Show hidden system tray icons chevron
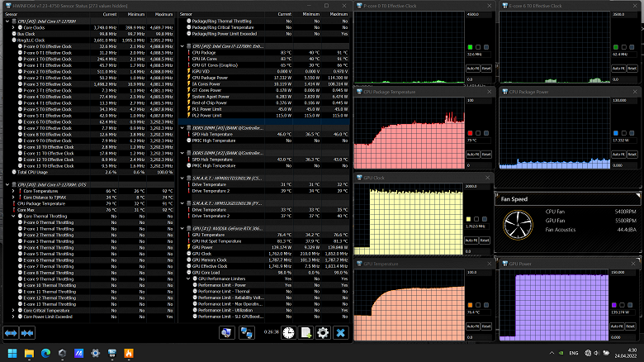644x362 pixels. tap(552, 353)
